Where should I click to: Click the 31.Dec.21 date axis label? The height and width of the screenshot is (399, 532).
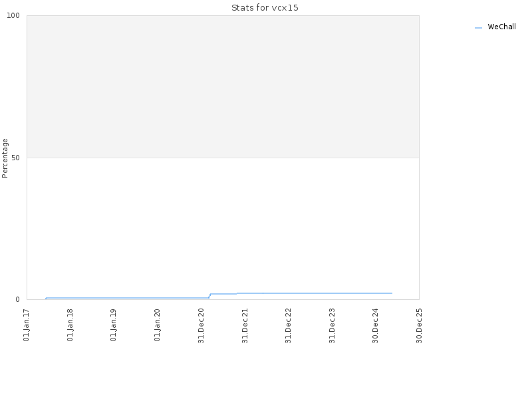[245, 326]
